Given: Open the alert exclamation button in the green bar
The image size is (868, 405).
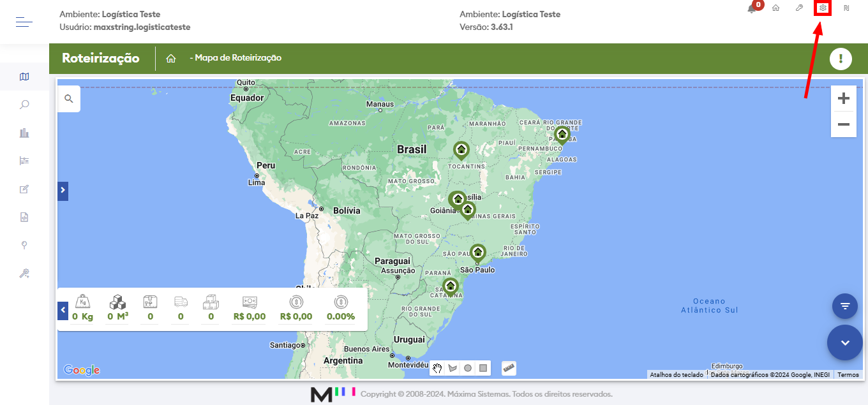Looking at the screenshot, I should click(x=841, y=58).
